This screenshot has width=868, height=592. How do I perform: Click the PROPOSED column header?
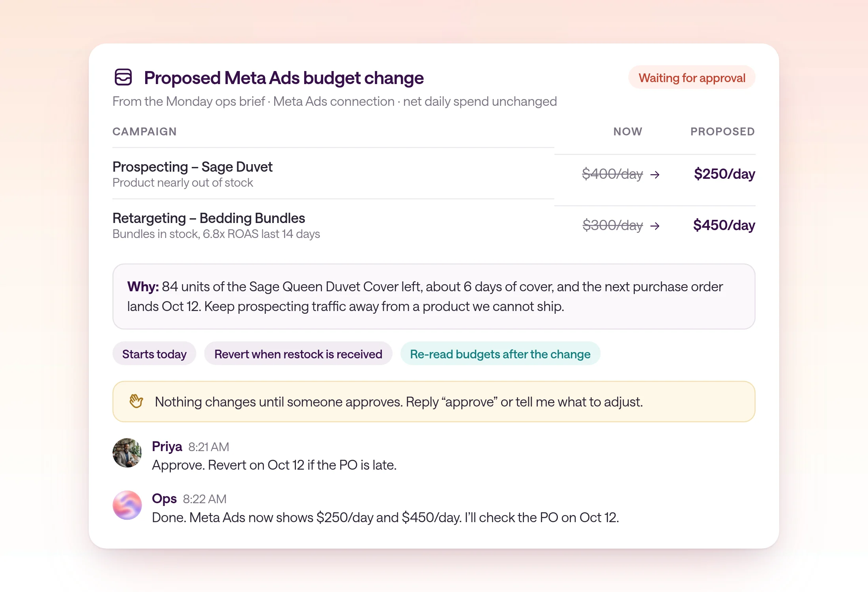[722, 131]
